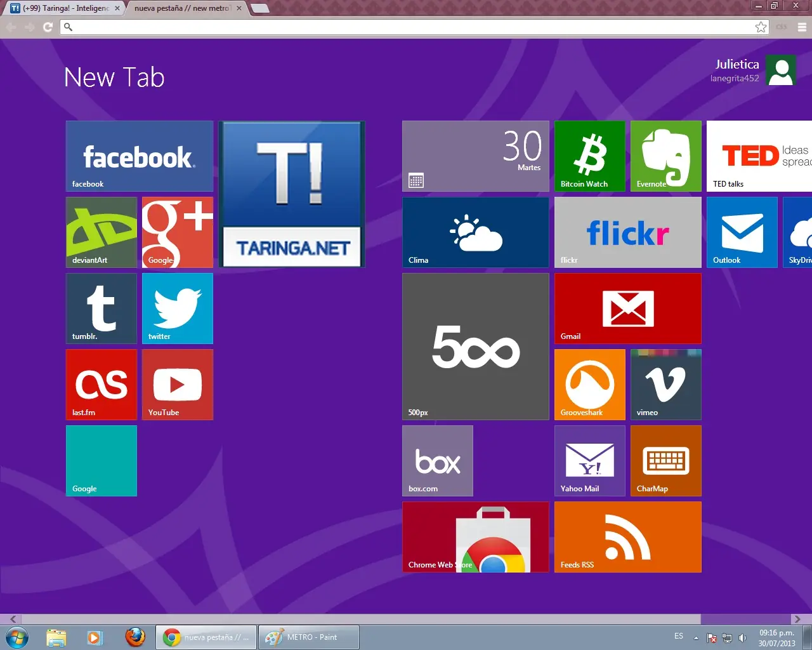Image resolution: width=812 pixels, height=650 pixels.
Task: Close the 'nueva pestaña' browser tab
Action: 239,8
